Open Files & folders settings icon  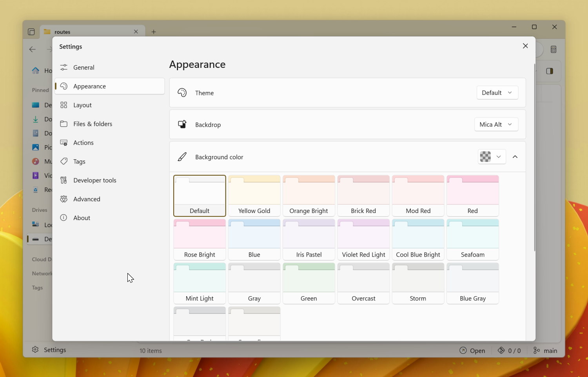pyautogui.click(x=64, y=124)
